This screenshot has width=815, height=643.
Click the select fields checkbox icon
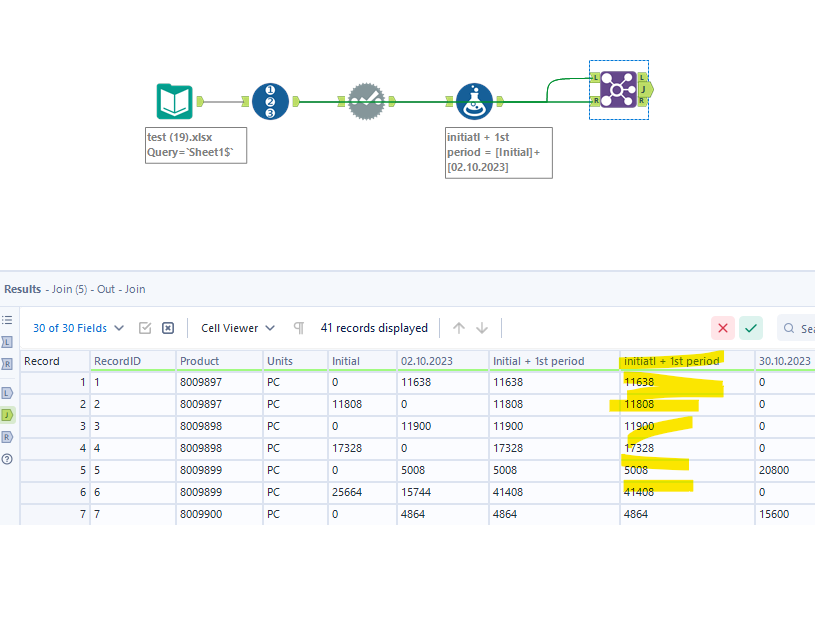(146, 328)
